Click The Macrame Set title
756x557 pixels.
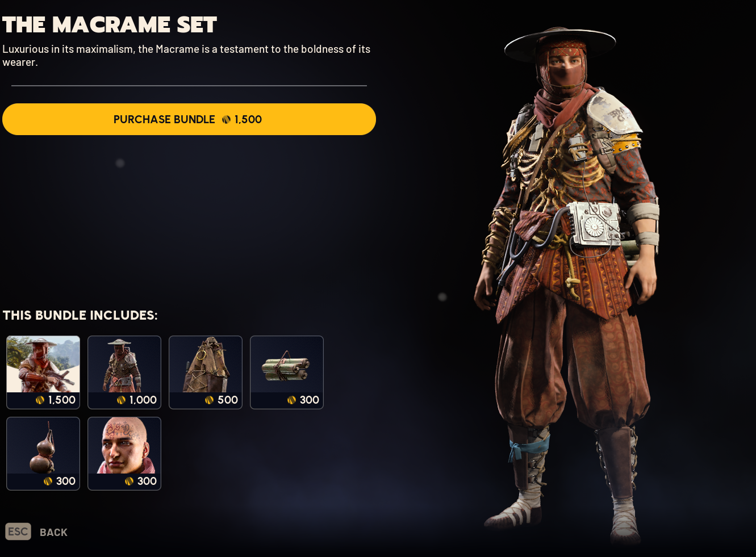pyautogui.click(x=110, y=24)
